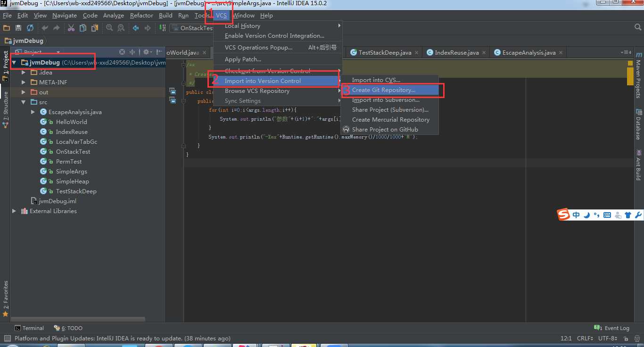Click Sogou moon mode icon
The width and height of the screenshot is (644, 347).
point(587,215)
